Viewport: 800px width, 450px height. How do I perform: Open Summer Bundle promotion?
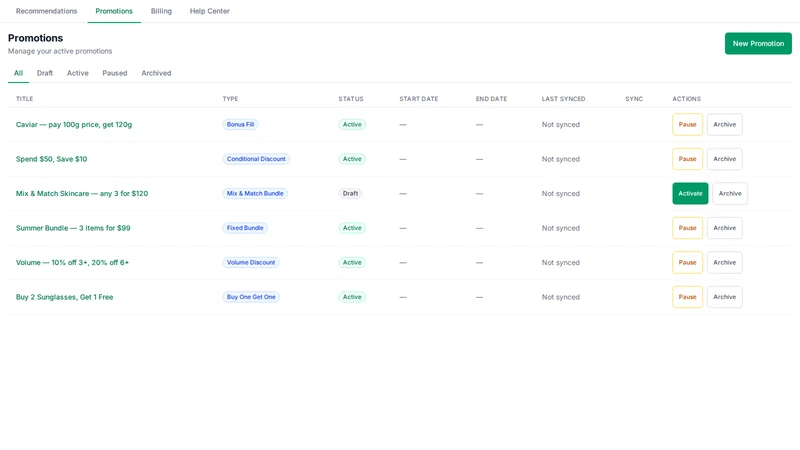(73, 228)
